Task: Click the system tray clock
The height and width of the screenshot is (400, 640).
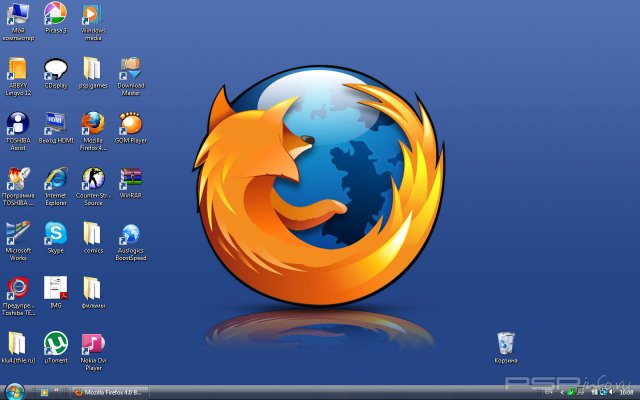Action: tap(626, 392)
